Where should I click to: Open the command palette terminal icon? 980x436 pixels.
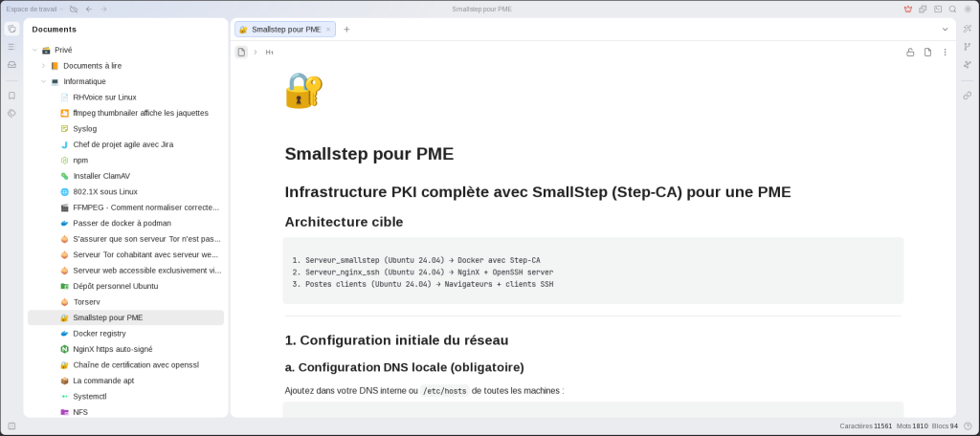pyautogui.click(x=938, y=10)
